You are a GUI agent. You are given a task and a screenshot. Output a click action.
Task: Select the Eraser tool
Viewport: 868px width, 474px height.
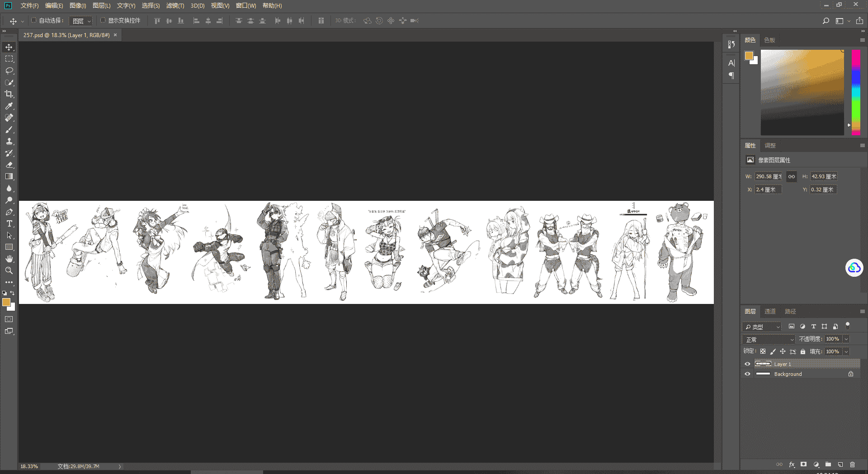[9, 165]
